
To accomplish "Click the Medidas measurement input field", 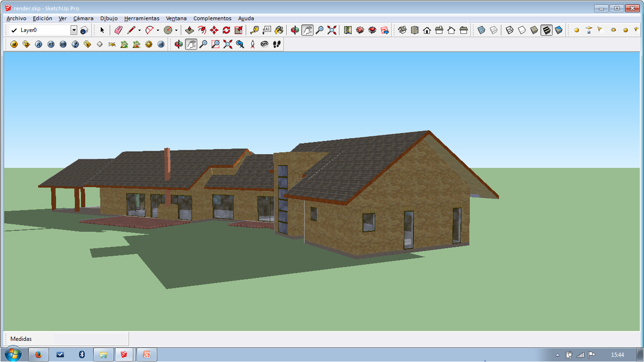I will (x=89, y=338).
